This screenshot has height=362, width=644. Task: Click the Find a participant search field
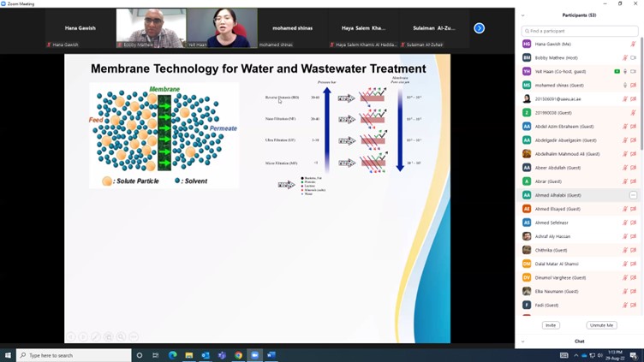tap(580, 31)
